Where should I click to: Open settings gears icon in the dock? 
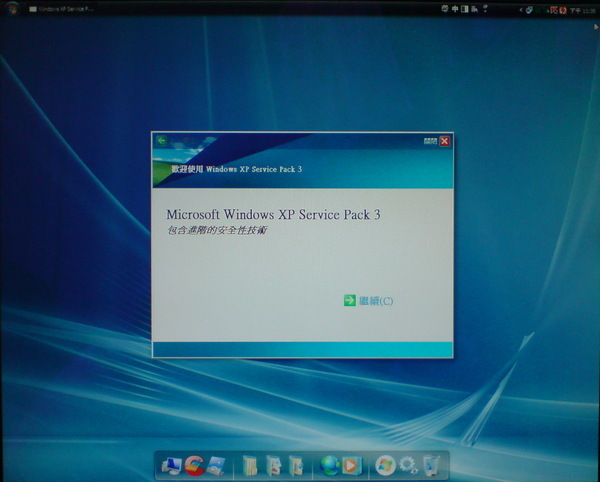[x=408, y=465]
